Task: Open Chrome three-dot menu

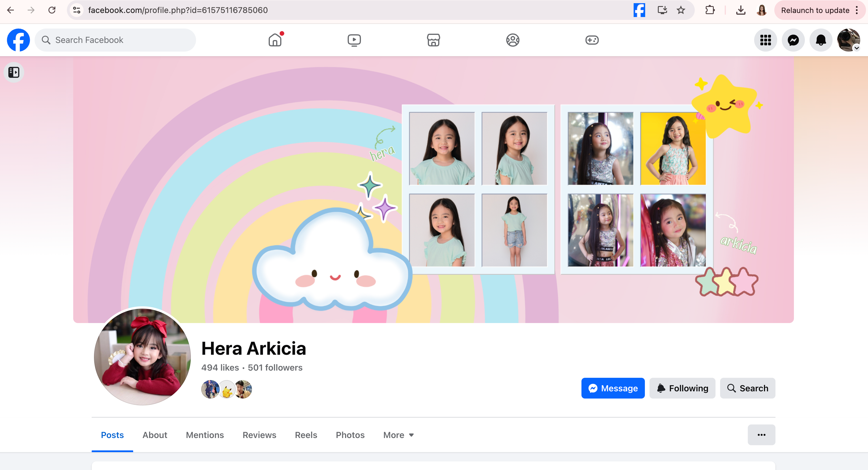Action: (857, 10)
